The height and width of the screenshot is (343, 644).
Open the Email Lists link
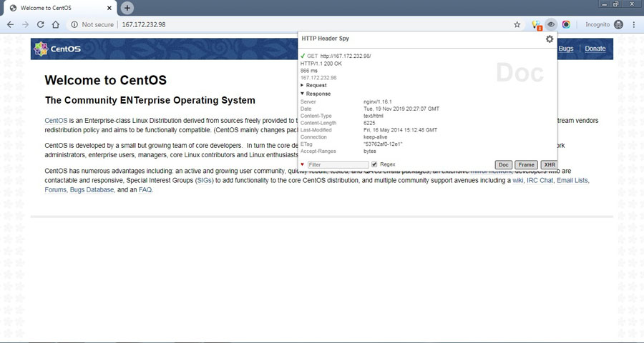coord(572,181)
